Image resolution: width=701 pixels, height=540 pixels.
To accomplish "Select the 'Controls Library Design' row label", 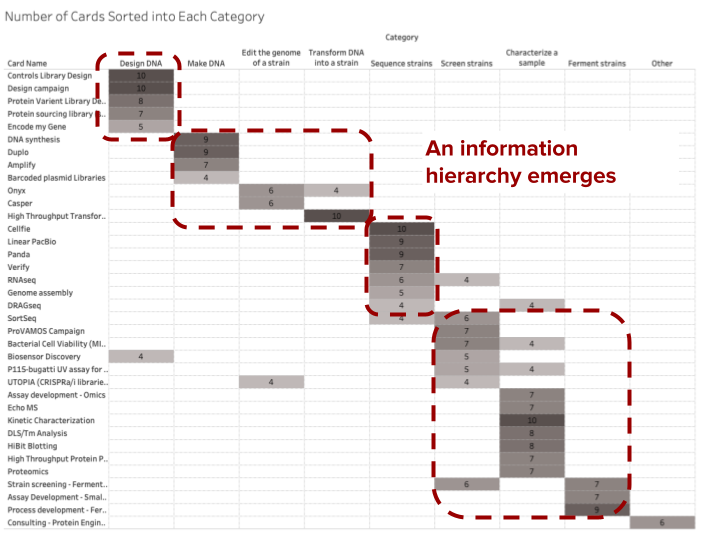I will tap(50, 76).
